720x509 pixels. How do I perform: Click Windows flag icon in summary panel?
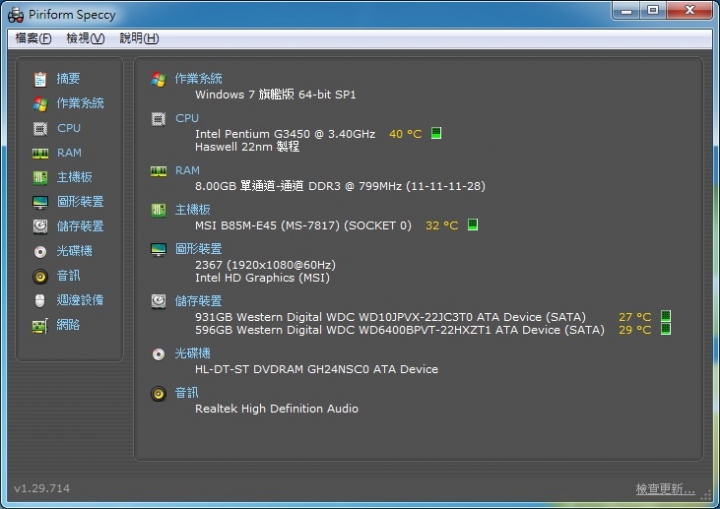(158, 79)
